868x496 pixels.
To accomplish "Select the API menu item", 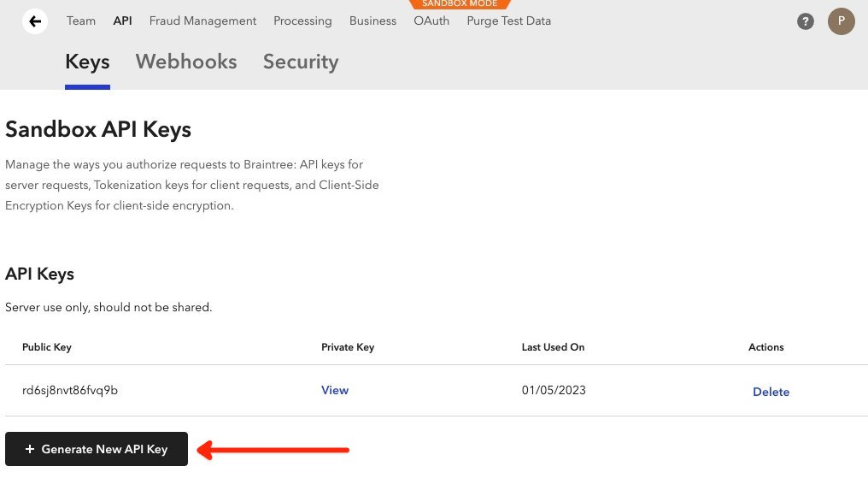I will [122, 21].
